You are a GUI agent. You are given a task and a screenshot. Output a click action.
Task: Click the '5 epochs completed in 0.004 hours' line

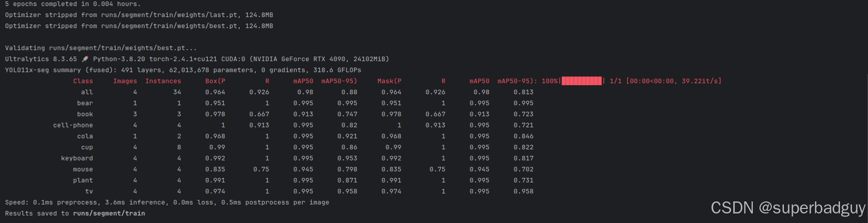click(73, 4)
